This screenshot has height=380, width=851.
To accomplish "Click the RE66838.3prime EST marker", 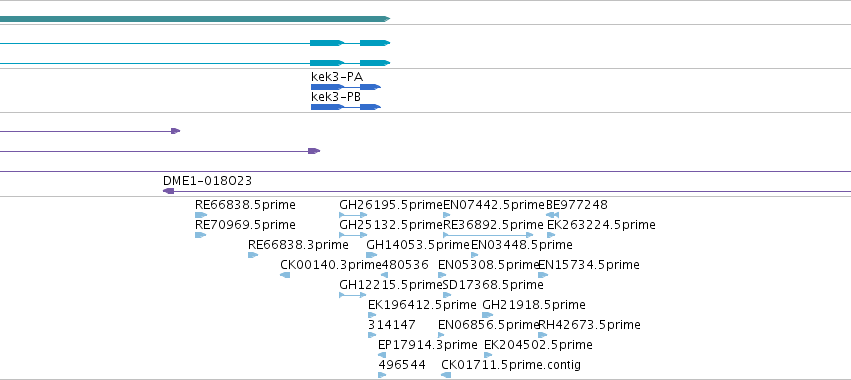I will 253,255.
